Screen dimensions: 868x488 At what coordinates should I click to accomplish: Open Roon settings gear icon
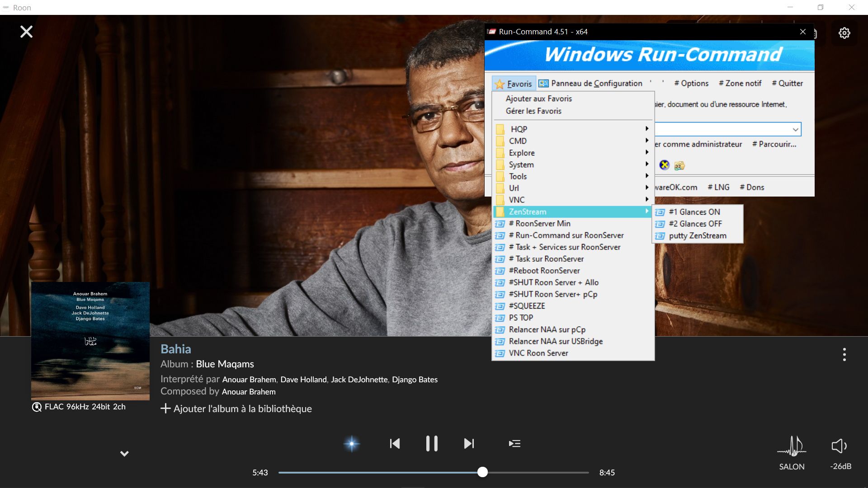point(844,33)
